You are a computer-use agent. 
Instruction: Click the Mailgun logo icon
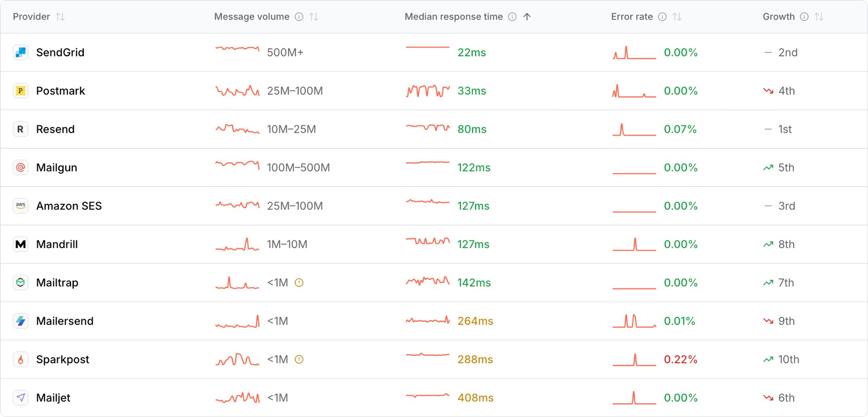[21, 167]
